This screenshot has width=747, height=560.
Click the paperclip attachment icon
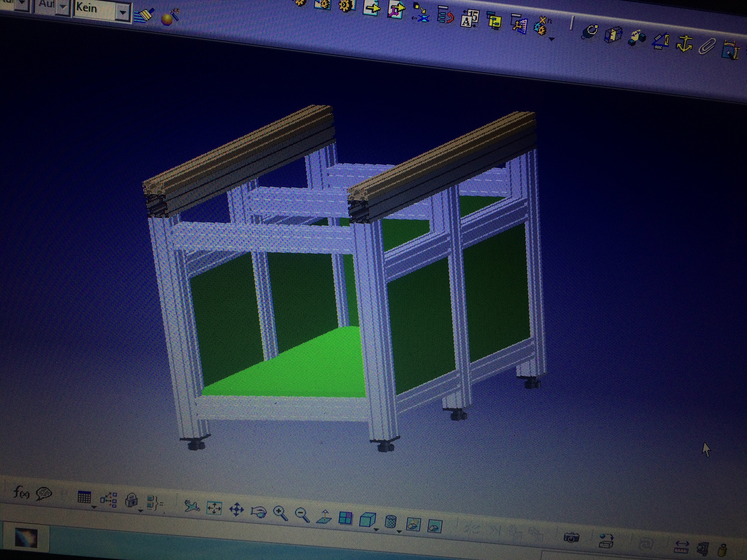707,47
